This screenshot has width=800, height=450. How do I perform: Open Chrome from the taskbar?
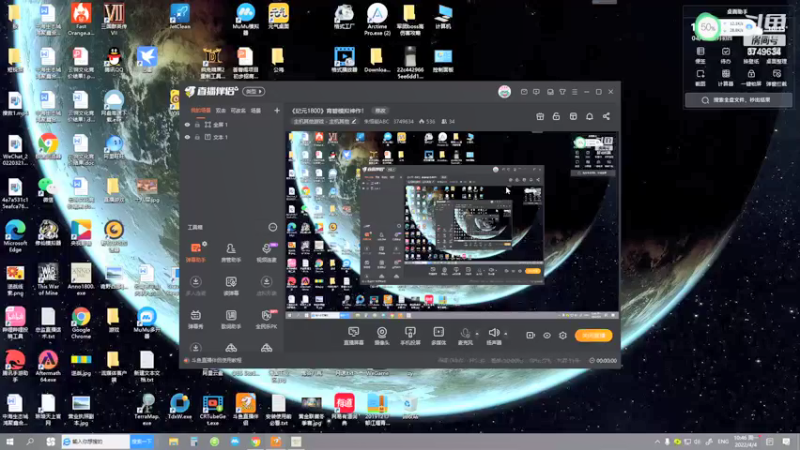[255, 441]
